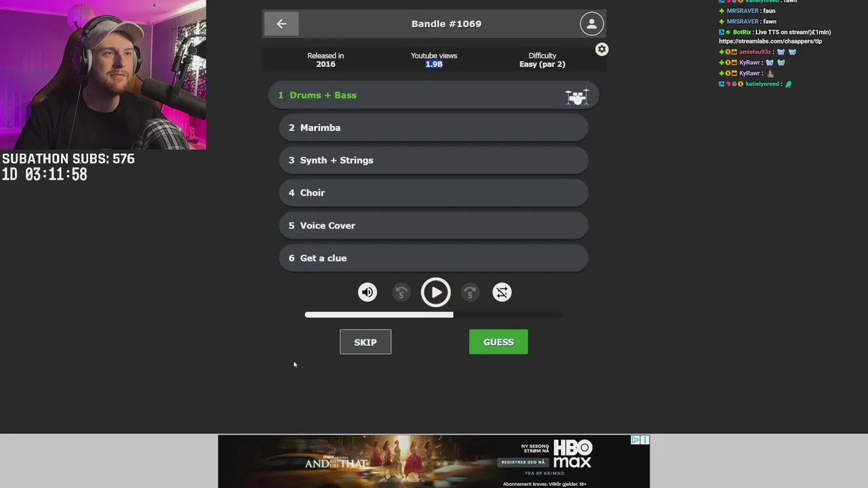Select the Drums + Bass row
The height and width of the screenshot is (488, 868).
tap(434, 95)
